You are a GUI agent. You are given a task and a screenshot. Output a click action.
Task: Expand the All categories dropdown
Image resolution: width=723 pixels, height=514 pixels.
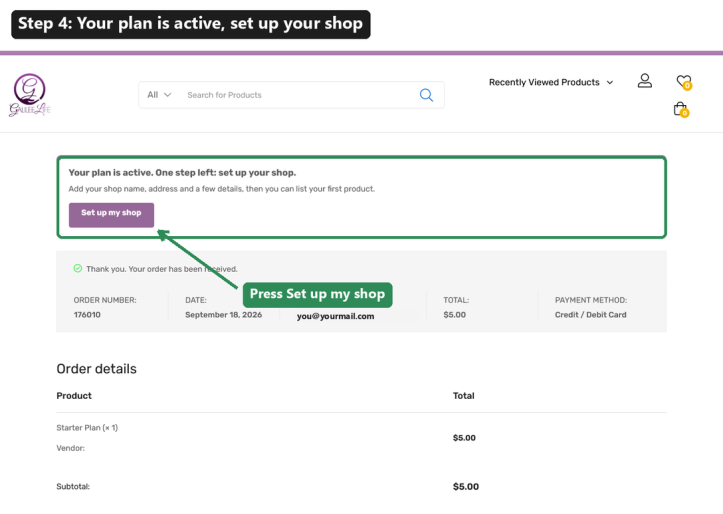[159, 95]
